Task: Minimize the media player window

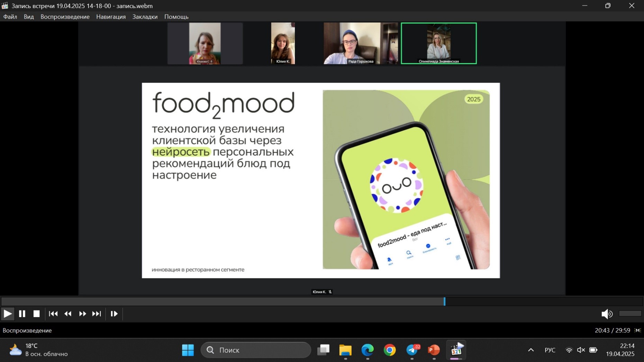Action: tap(585, 6)
